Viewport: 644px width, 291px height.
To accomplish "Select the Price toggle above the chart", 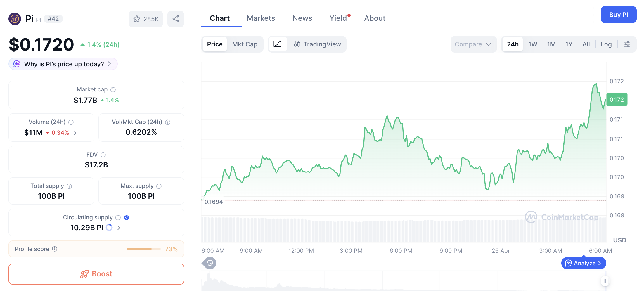I will [215, 44].
